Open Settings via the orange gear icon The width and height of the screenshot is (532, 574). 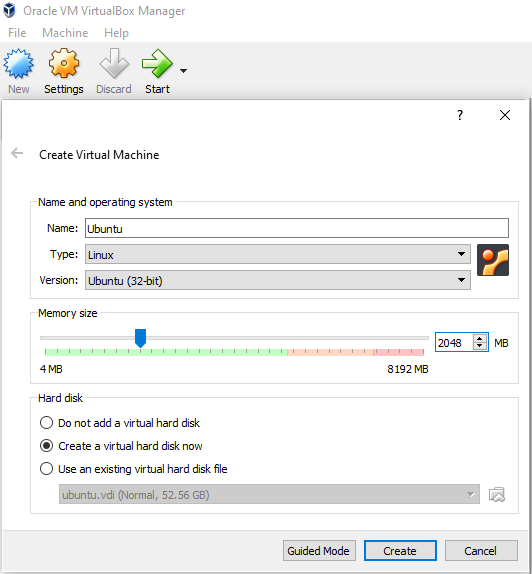click(x=64, y=63)
